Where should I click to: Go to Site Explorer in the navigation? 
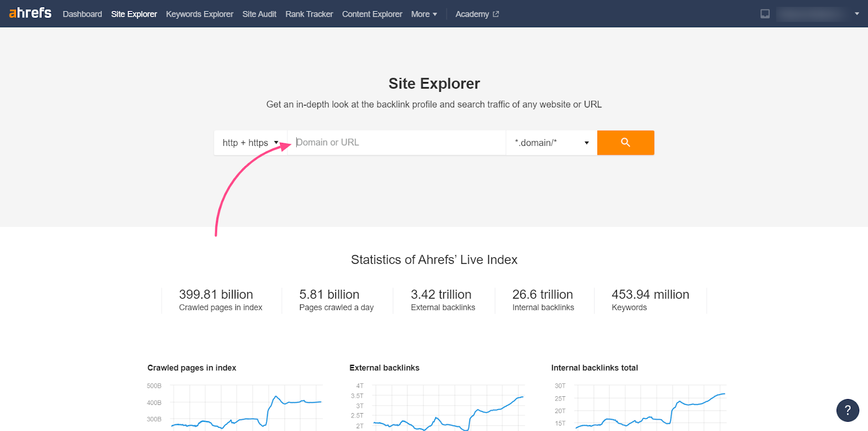(x=134, y=14)
